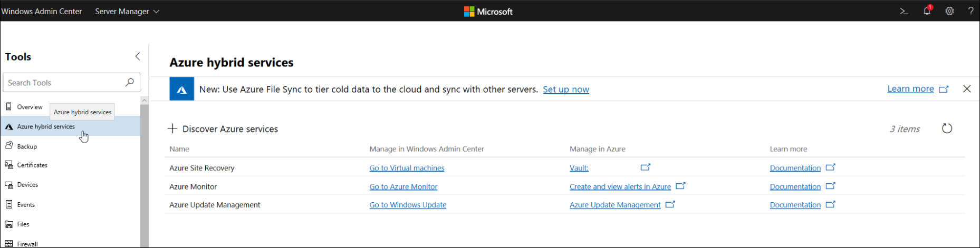
Task: Click Create and view alerts in Azure
Action: [620, 186]
